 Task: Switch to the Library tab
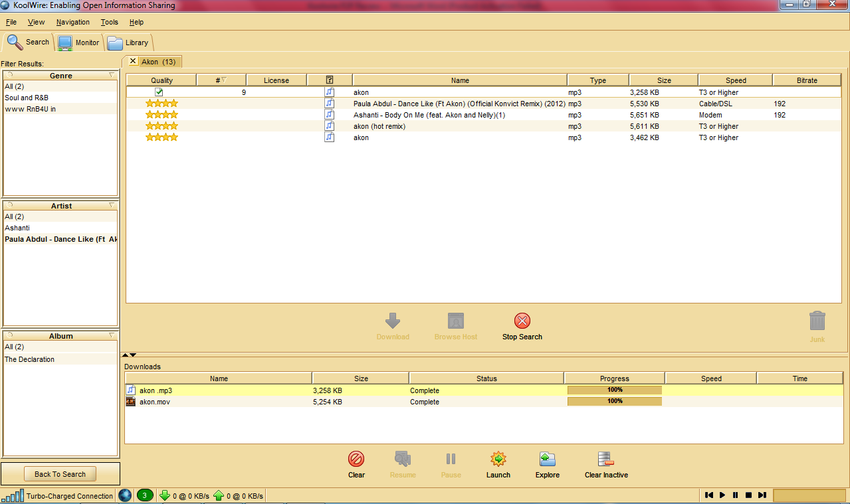click(129, 42)
